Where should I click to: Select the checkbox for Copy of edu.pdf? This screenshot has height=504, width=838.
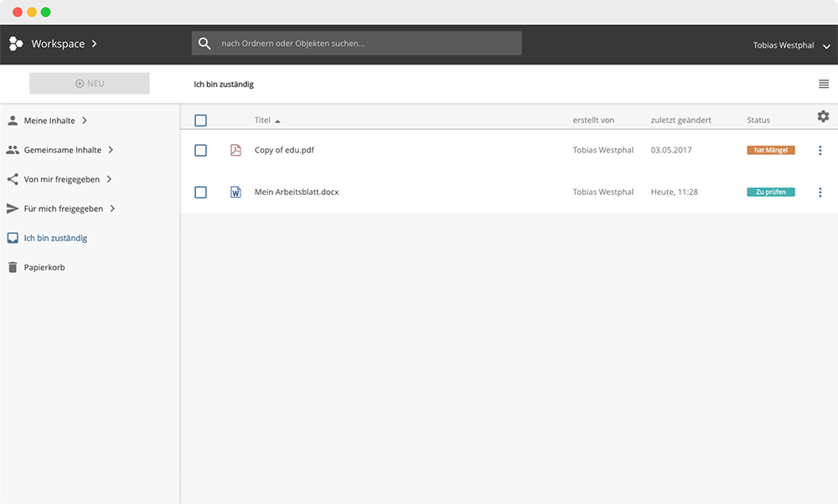[x=200, y=151]
